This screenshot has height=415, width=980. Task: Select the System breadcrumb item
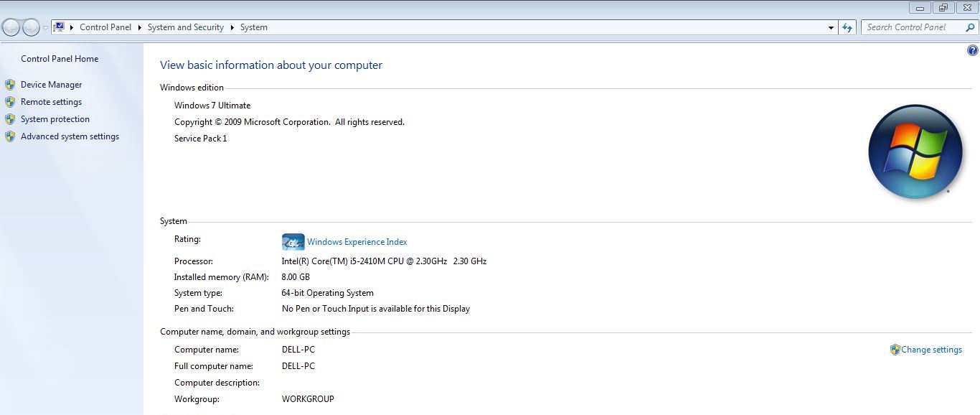point(254,27)
